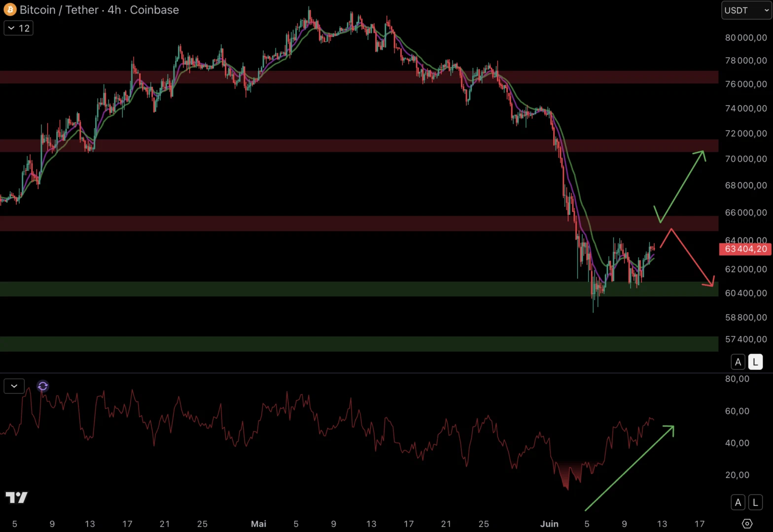Toggle log scale L on price pane
Image resolution: width=773 pixels, height=532 pixels.
tap(755, 362)
